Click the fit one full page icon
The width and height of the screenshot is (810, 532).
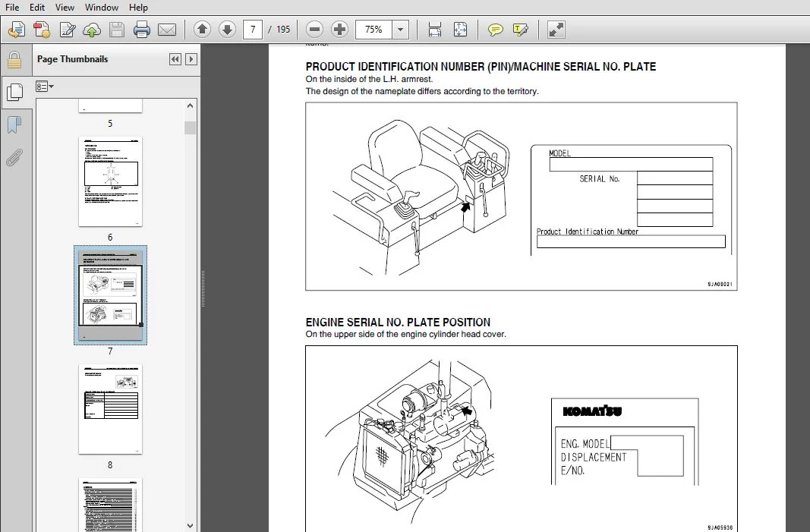[460, 30]
